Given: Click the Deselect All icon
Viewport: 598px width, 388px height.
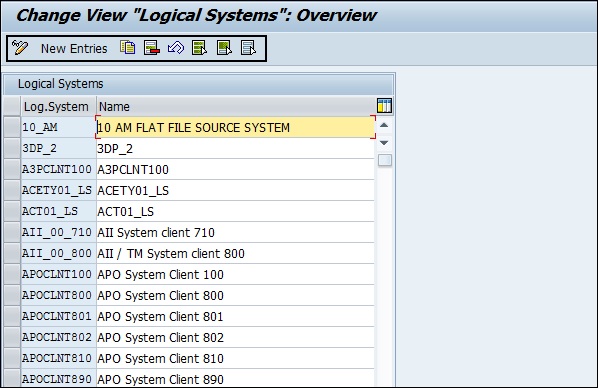Looking at the screenshot, I should coord(248,48).
